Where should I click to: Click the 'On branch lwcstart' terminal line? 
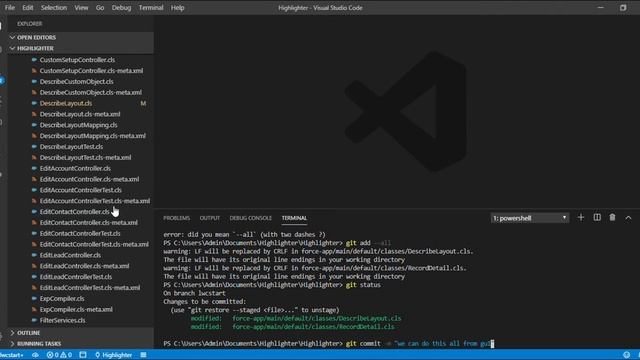[194, 293]
